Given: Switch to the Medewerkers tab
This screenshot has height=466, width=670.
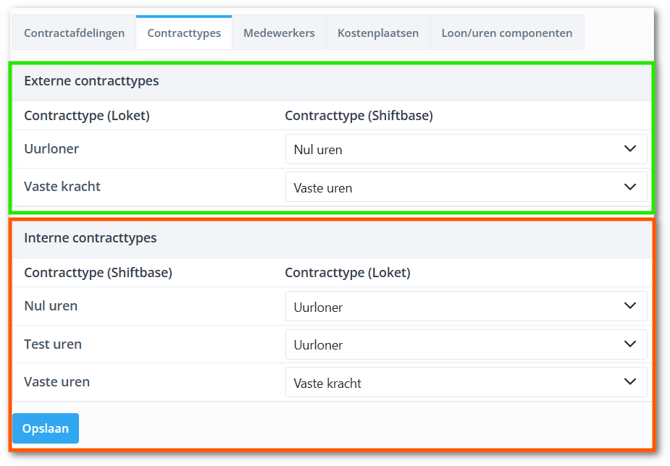Looking at the screenshot, I should click(279, 33).
